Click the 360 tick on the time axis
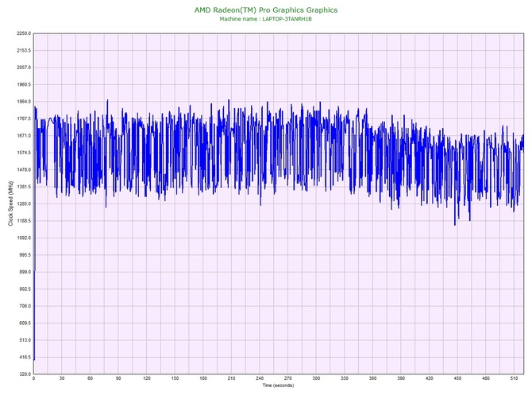The image size is (532, 399). coord(373,378)
